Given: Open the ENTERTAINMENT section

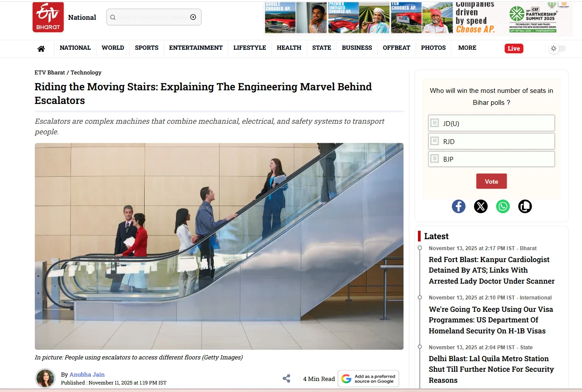Looking at the screenshot, I should 196,48.
